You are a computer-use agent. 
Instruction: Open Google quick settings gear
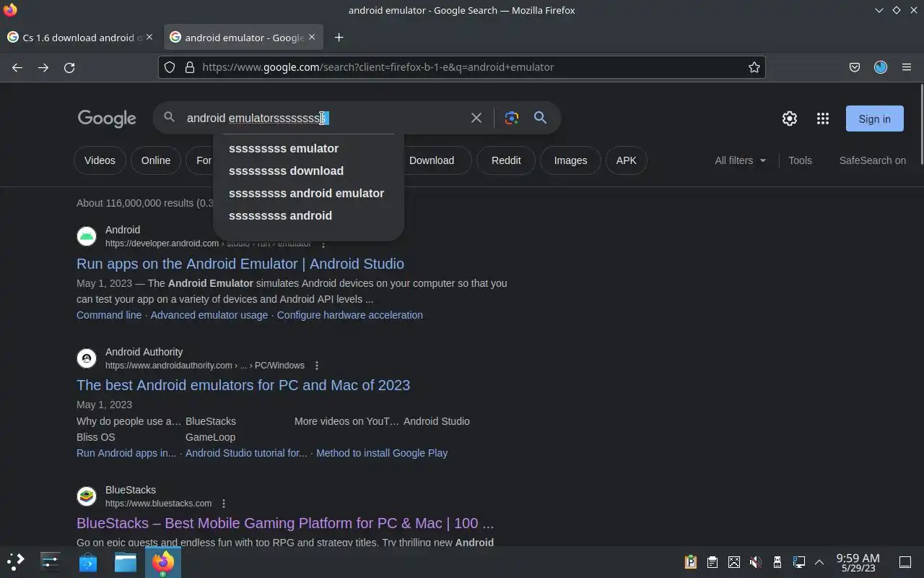[790, 118]
